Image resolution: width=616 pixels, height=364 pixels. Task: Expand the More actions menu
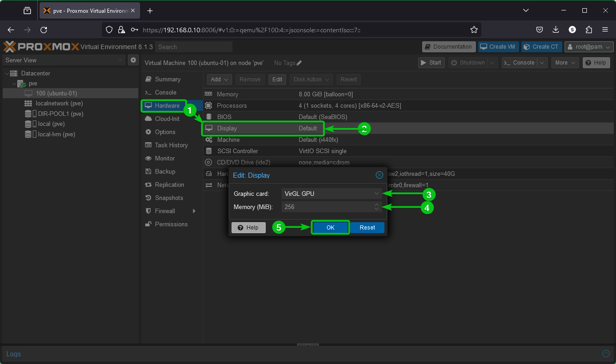(565, 63)
